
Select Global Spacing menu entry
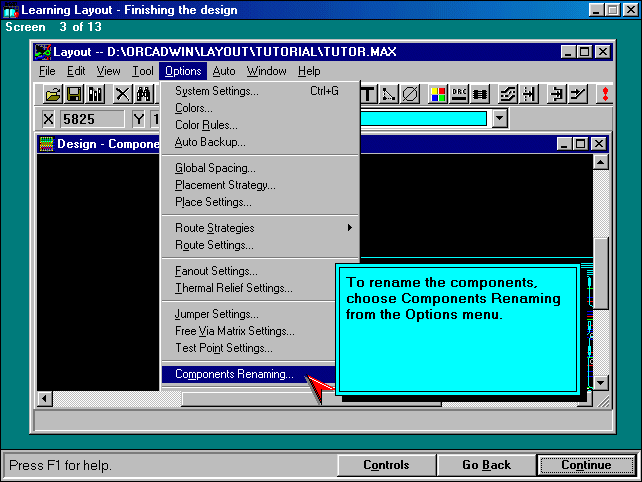[215, 168]
